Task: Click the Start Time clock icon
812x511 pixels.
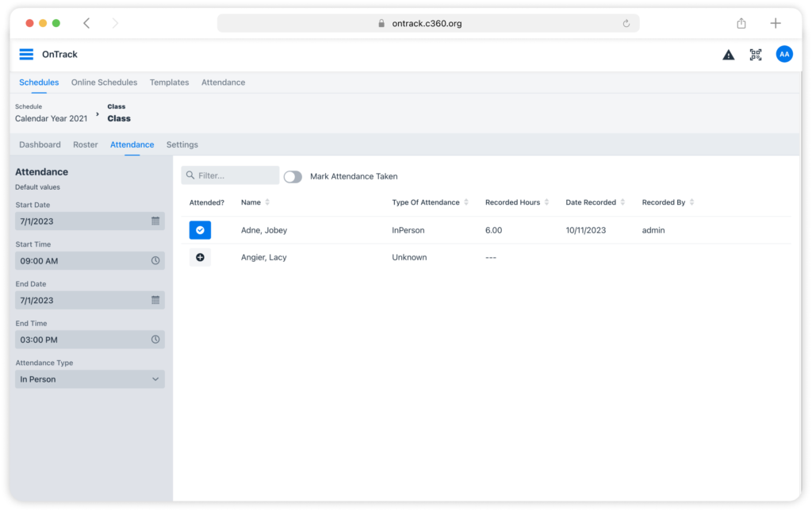Action: 155,261
